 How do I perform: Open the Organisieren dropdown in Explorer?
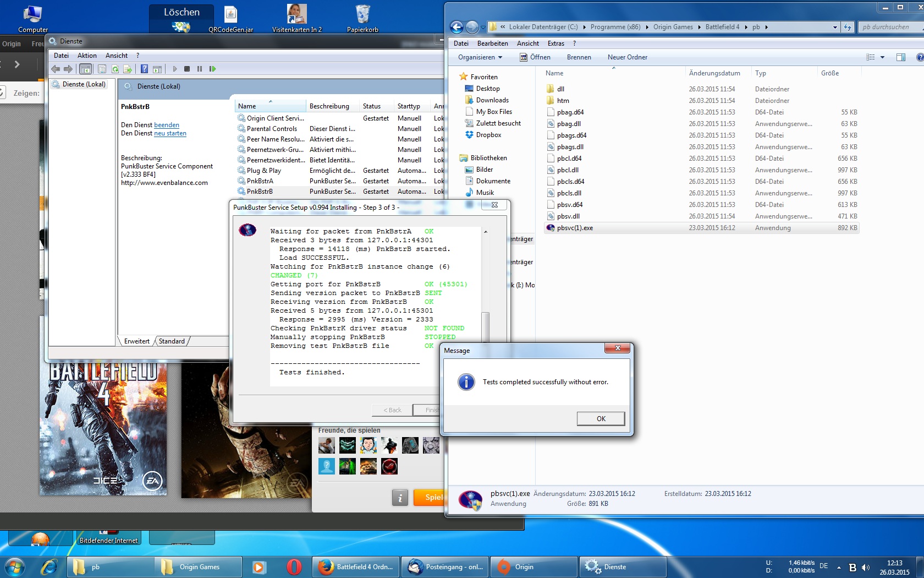tap(480, 57)
